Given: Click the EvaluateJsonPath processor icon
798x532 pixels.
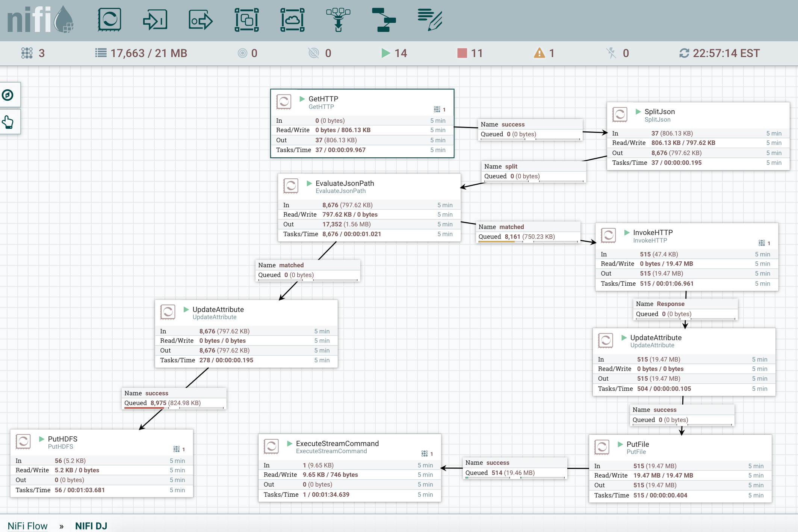Looking at the screenshot, I should coord(291,186).
